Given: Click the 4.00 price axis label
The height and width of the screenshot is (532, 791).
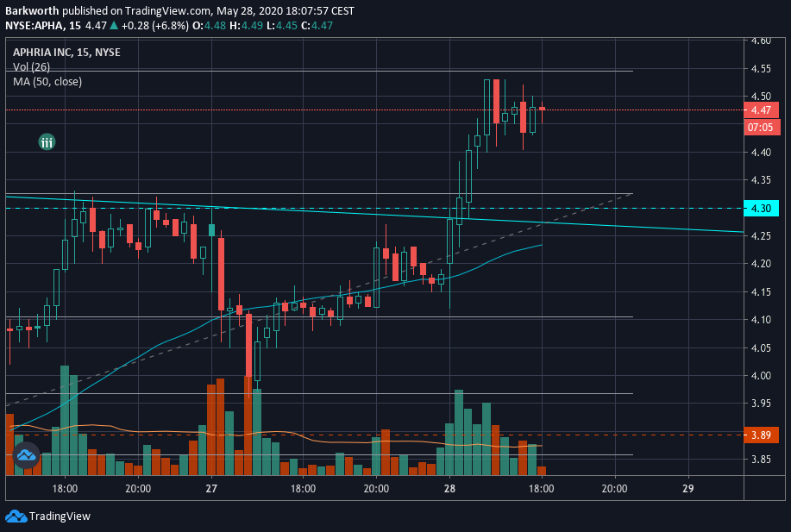Looking at the screenshot, I should pos(761,375).
